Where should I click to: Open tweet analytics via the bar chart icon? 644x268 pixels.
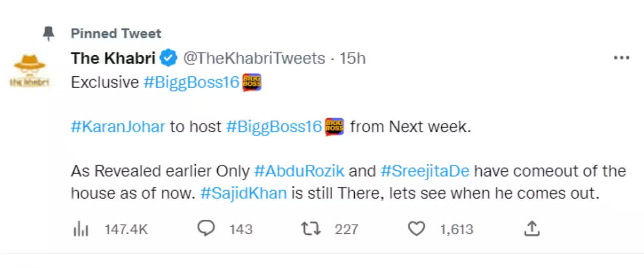(x=80, y=230)
